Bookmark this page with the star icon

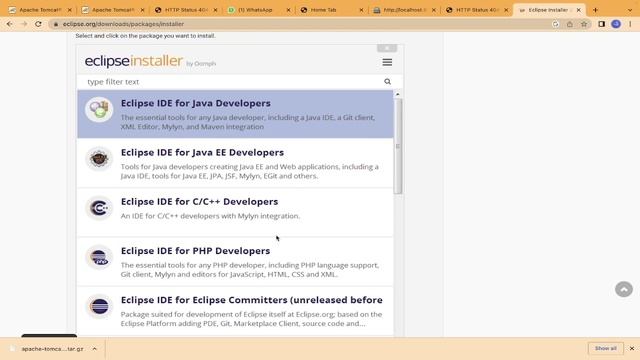[x=584, y=24]
